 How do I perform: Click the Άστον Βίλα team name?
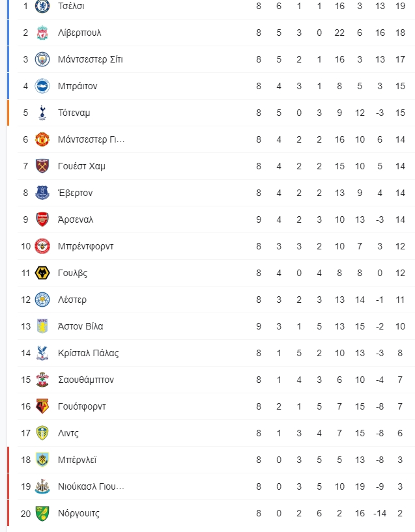(80, 326)
